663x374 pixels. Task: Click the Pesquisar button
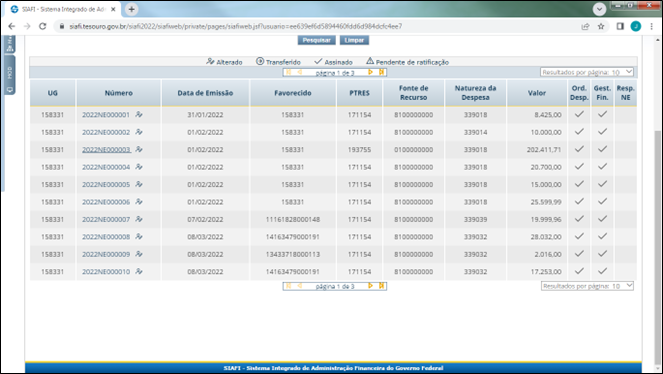click(316, 40)
